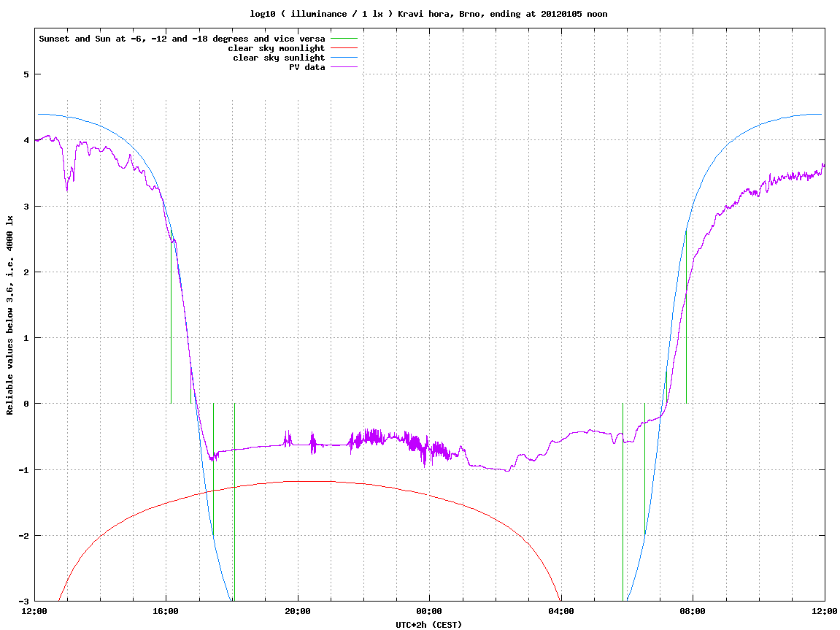
Task: Select legend entry 'clear sky moonlight'
Action: point(277,48)
